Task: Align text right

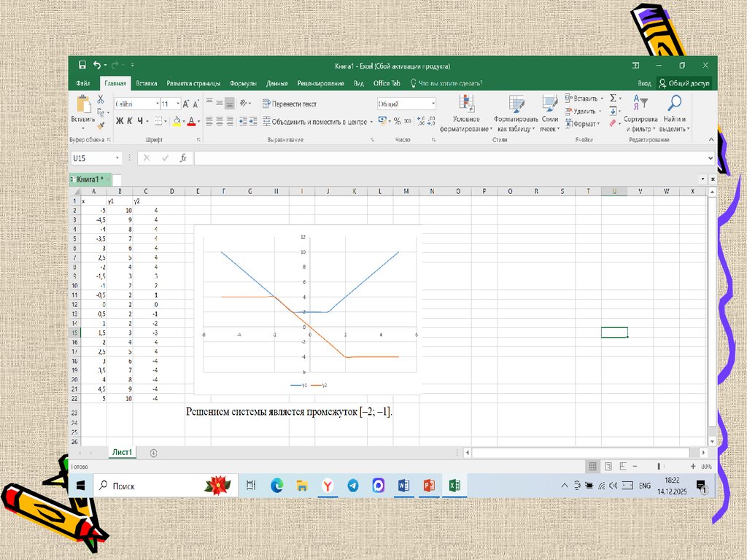Action: 230,122
